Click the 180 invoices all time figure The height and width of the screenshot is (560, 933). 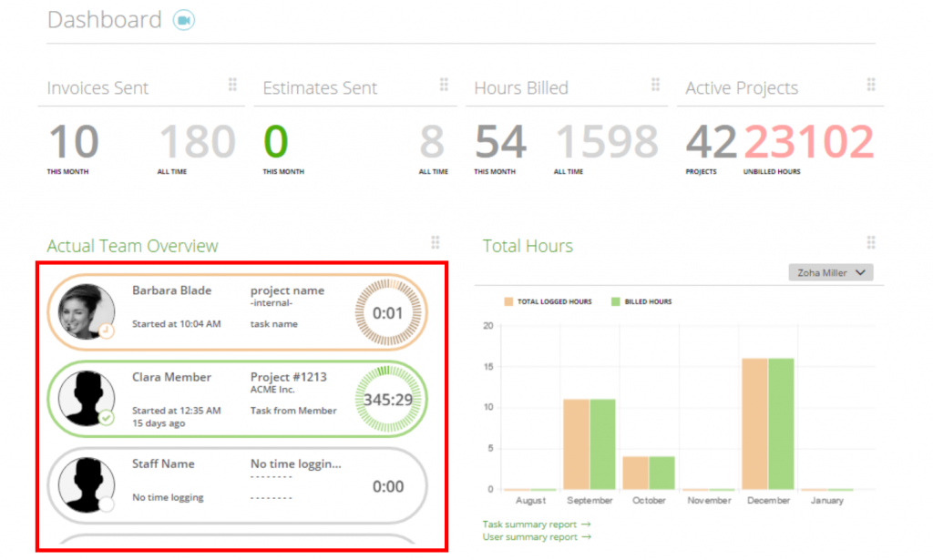(x=197, y=141)
